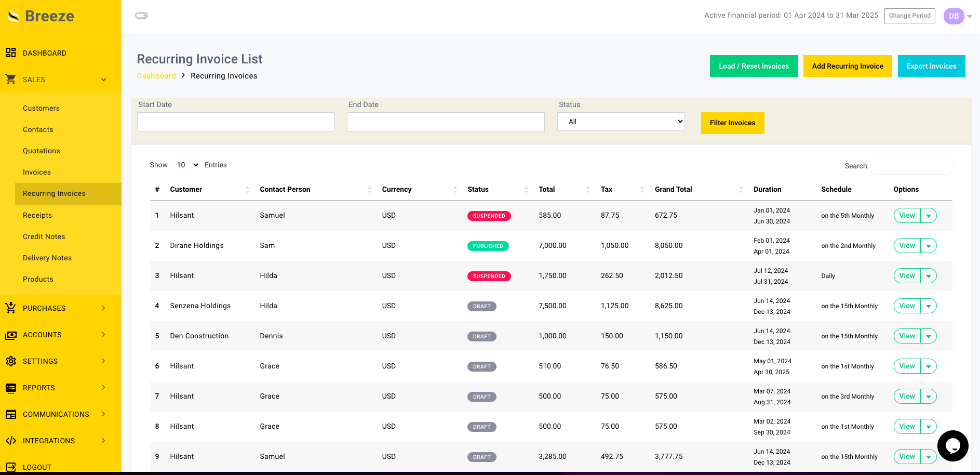Click the Breeze logo

pos(42,16)
